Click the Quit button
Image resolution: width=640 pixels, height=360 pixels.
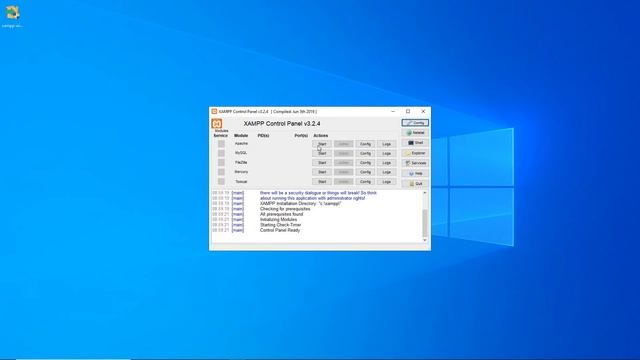(415, 184)
